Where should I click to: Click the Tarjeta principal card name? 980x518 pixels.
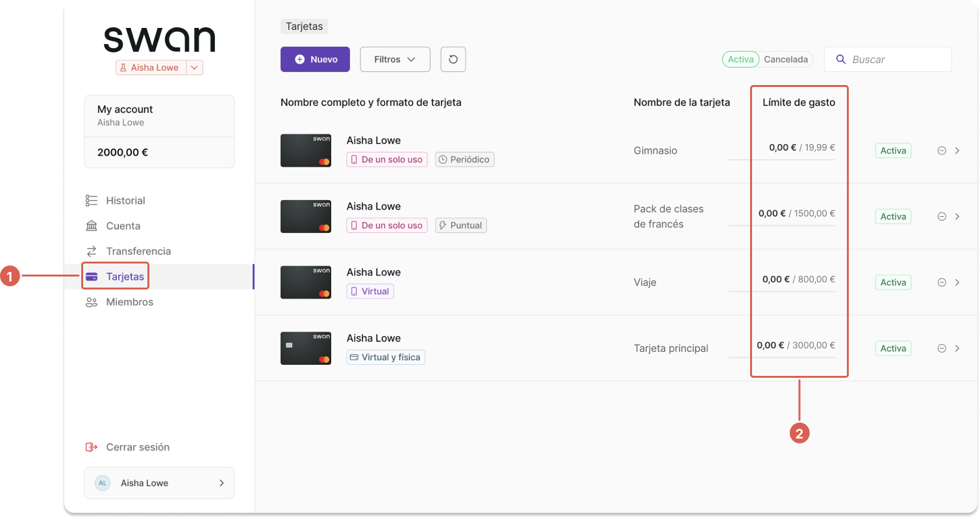(x=671, y=349)
